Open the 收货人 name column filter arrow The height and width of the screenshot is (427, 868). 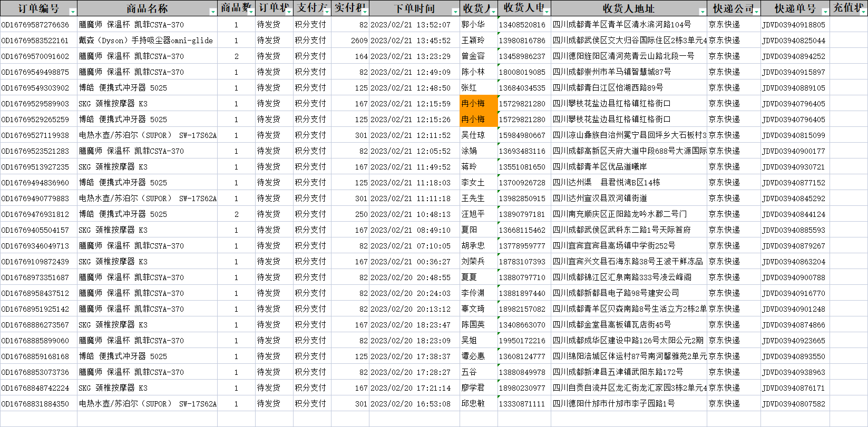pos(493,12)
